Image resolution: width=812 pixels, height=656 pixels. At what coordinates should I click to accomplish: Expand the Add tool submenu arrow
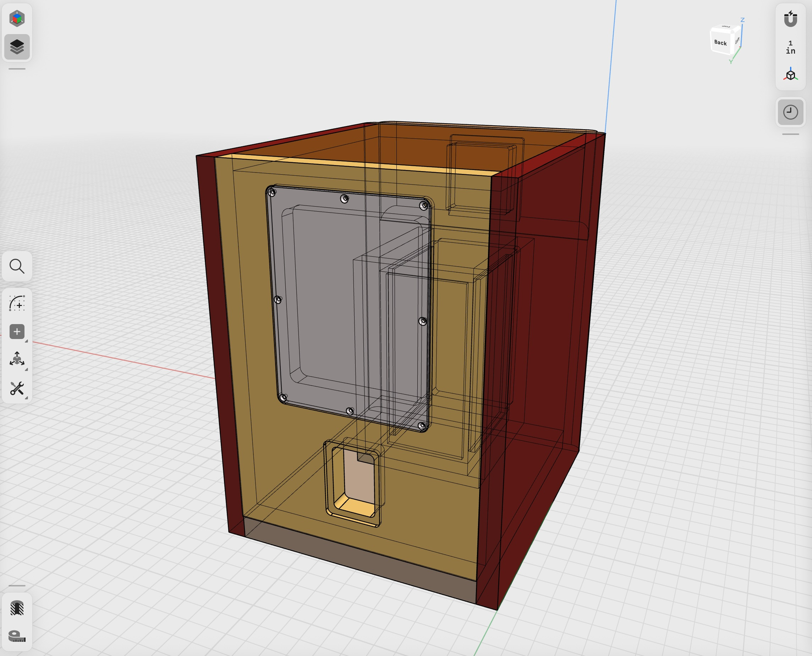pos(26,341)
